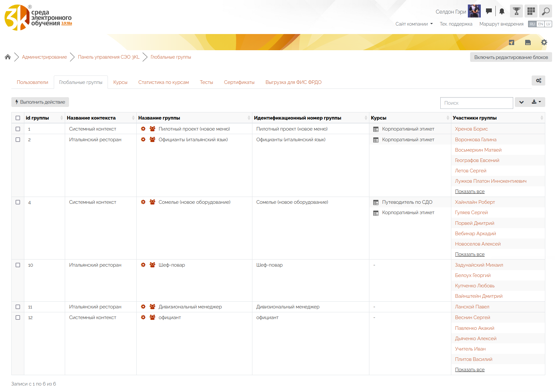Open the messages chat icon

pos(489,11)
